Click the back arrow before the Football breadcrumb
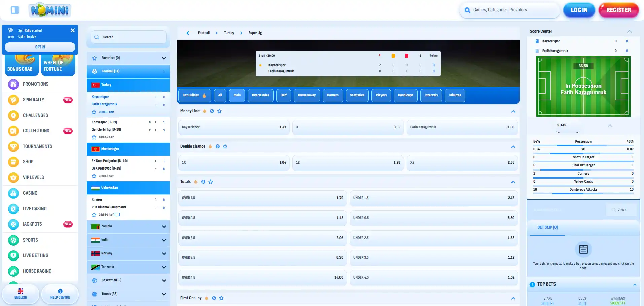 tap(188, 33)
